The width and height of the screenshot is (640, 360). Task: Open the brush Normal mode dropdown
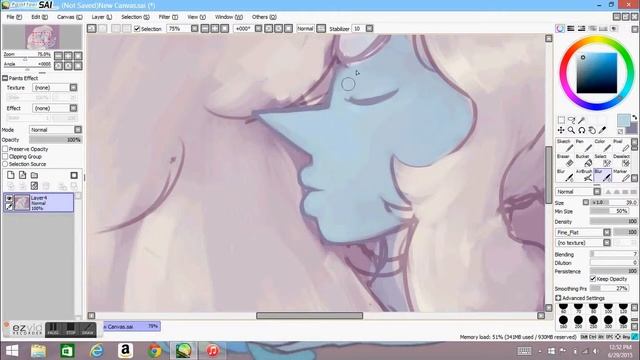pos(597,191)
